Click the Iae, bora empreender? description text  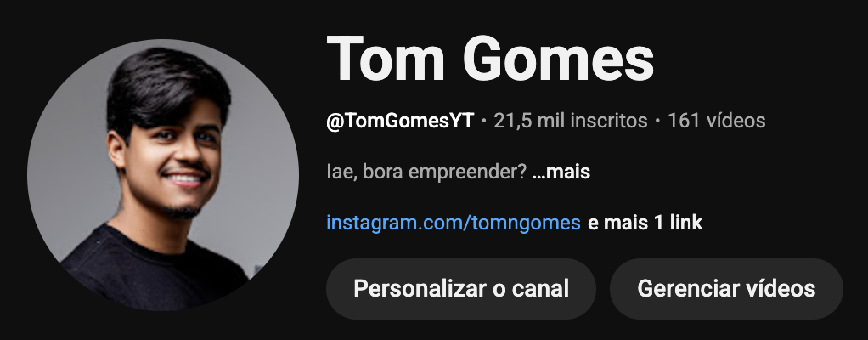(x=426, y=173)
